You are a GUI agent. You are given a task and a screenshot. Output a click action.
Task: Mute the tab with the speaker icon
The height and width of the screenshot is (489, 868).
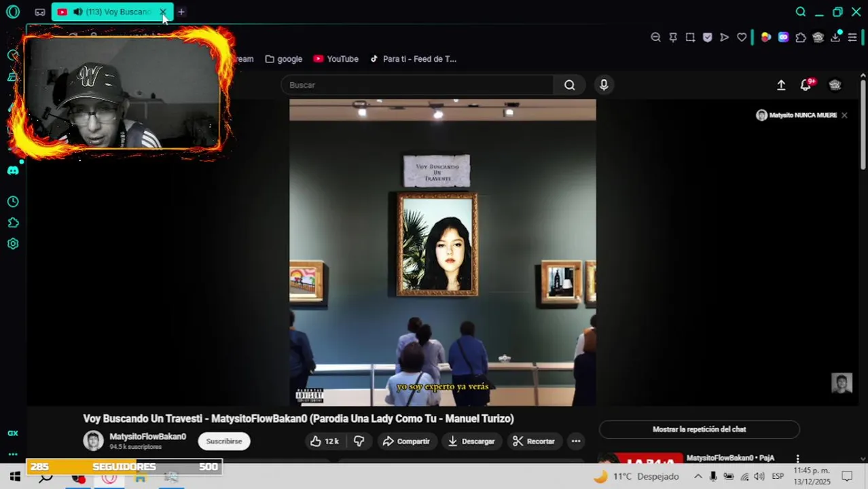point(77,12)
